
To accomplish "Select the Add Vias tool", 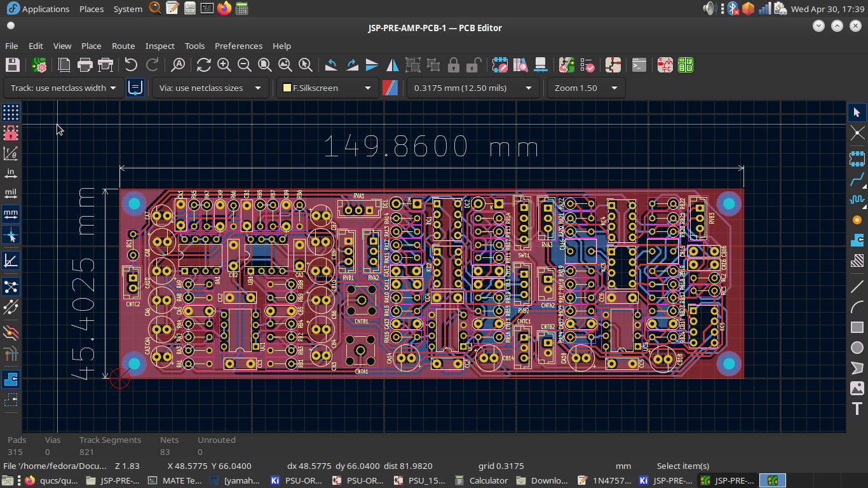I will 857,220.
